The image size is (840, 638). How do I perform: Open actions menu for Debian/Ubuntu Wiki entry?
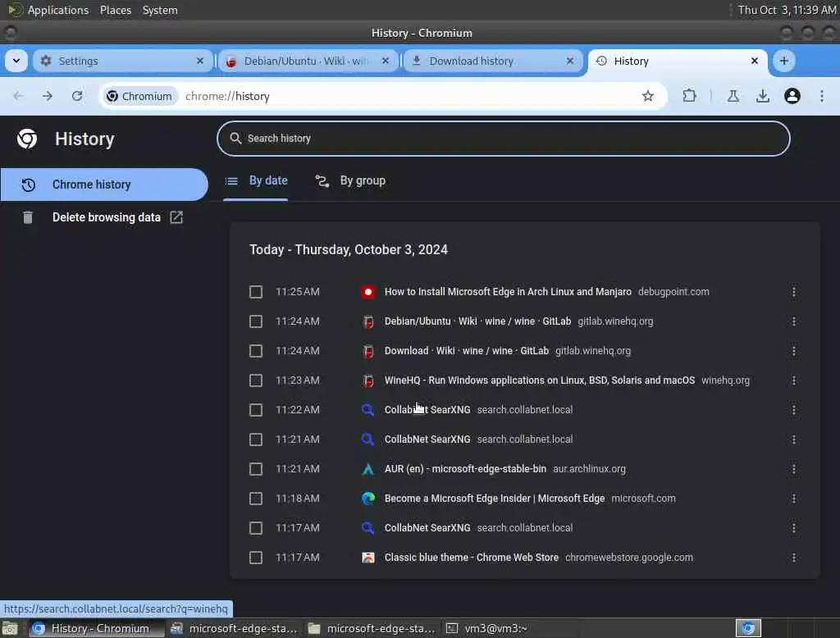(793, 321)
